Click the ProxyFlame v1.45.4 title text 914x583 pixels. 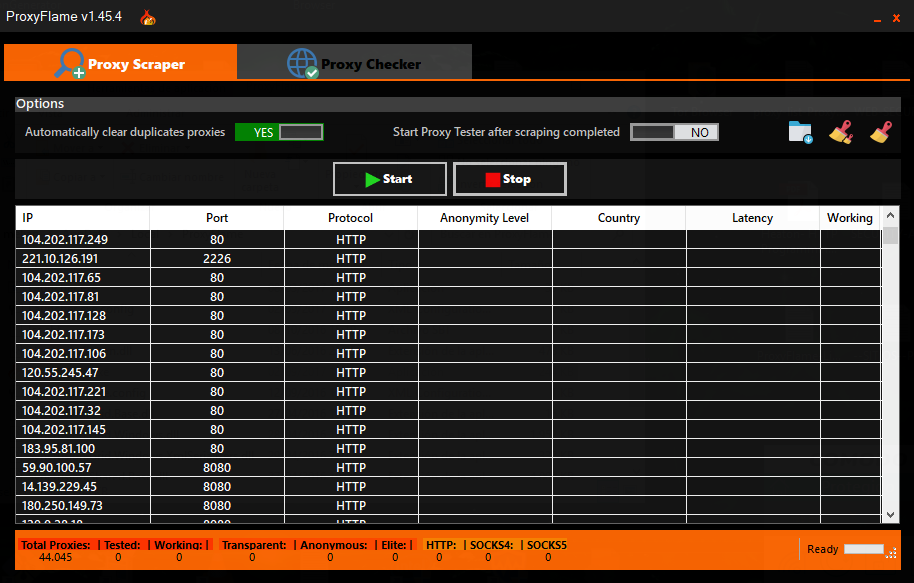[x=64, y=16]
